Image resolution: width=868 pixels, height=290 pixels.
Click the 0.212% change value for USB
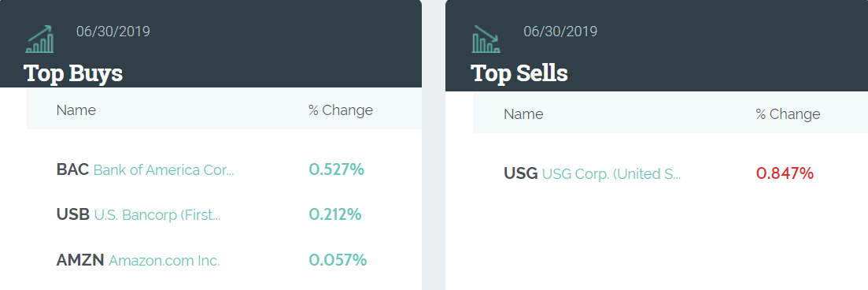335,214
